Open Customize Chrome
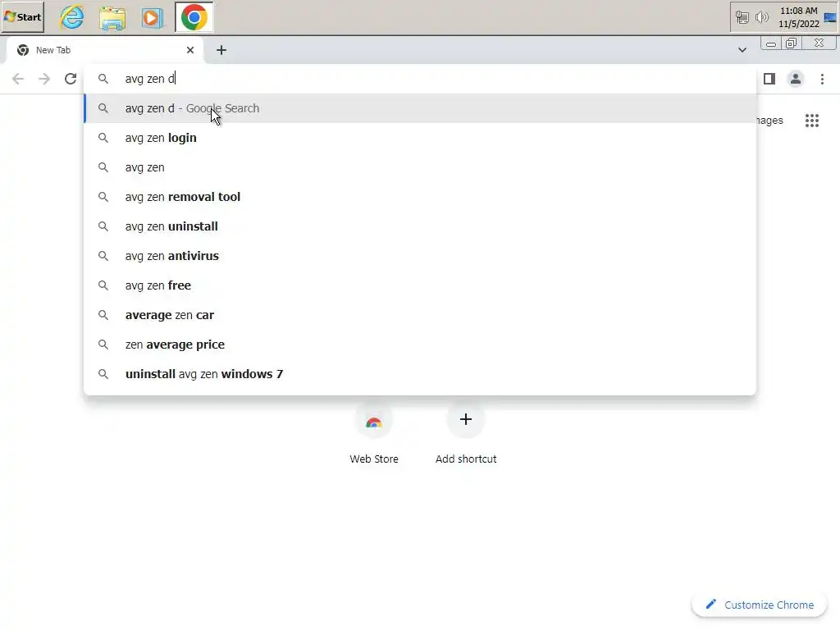The width and height of the screenshot is (840, 630). point(760,605)
